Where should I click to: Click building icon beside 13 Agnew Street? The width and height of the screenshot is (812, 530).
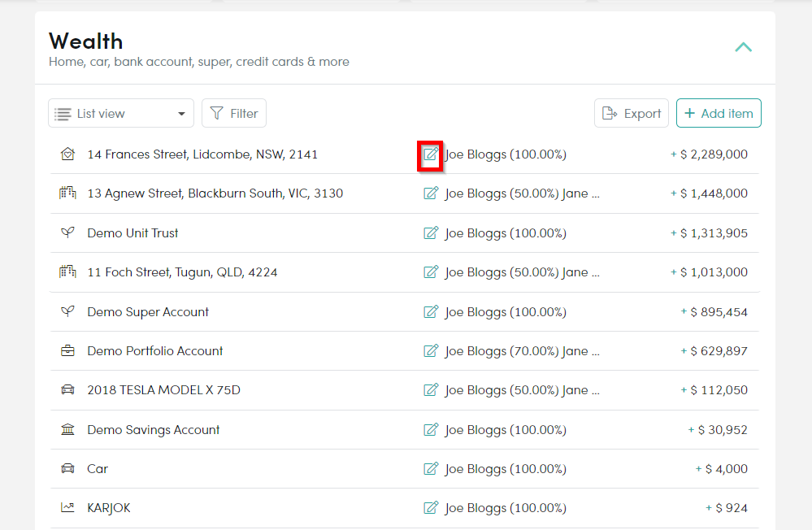(67, 193)
